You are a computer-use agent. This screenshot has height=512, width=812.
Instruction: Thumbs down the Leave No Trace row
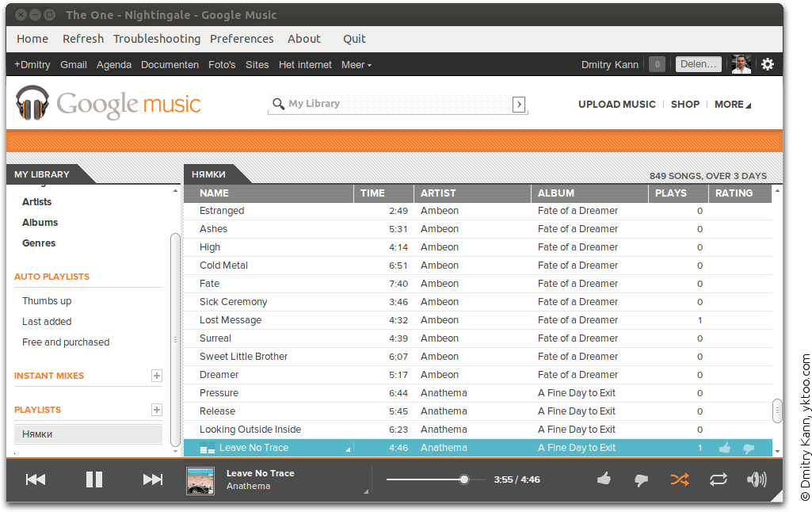749,449
